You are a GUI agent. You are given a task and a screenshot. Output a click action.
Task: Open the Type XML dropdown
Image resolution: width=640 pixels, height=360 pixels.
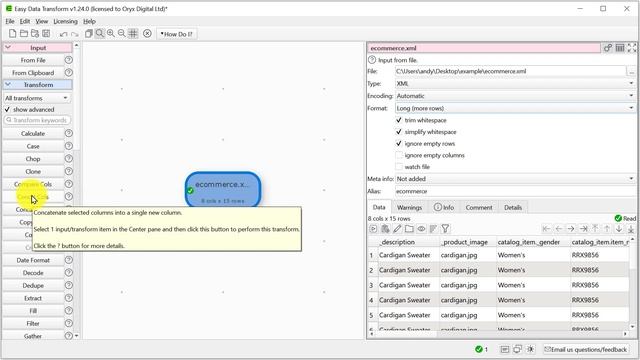click(x=516, y=83)
